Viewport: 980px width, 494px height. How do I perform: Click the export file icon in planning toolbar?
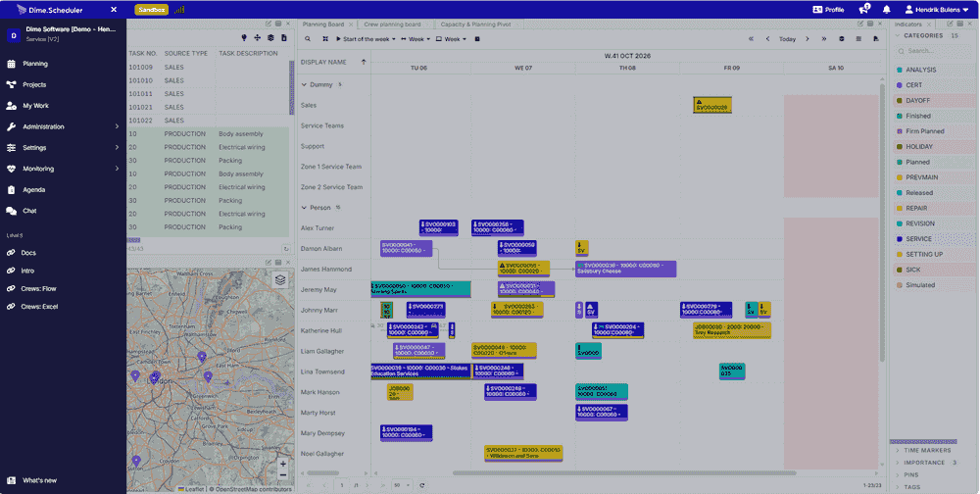875,39
